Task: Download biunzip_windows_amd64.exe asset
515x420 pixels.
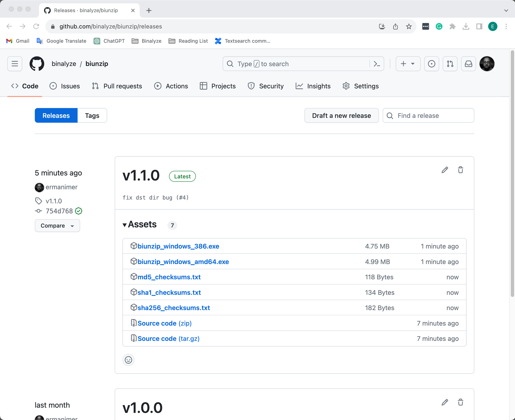Action: [x=183, y=261]
